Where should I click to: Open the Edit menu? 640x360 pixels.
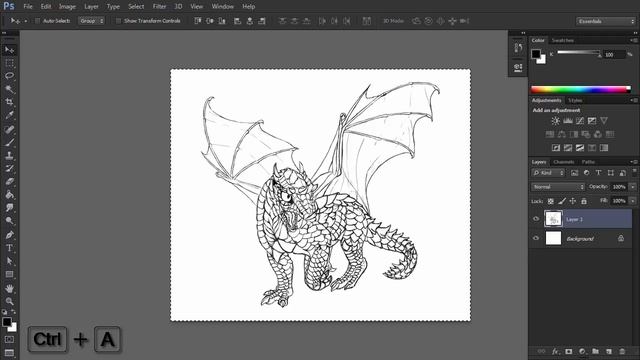click(x=46, y=7)
